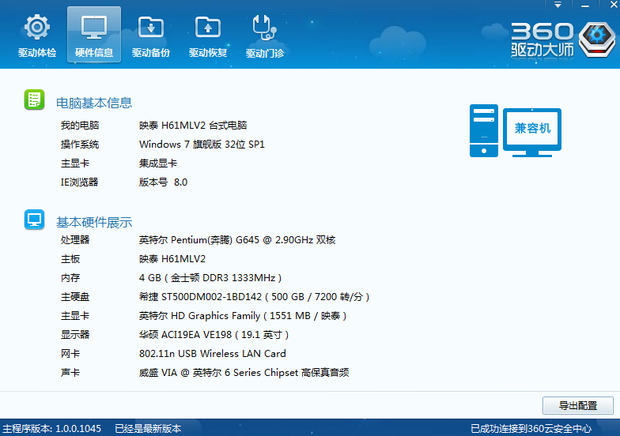
Task: Click the 我的电脑 label
Action: click(79, 125)
